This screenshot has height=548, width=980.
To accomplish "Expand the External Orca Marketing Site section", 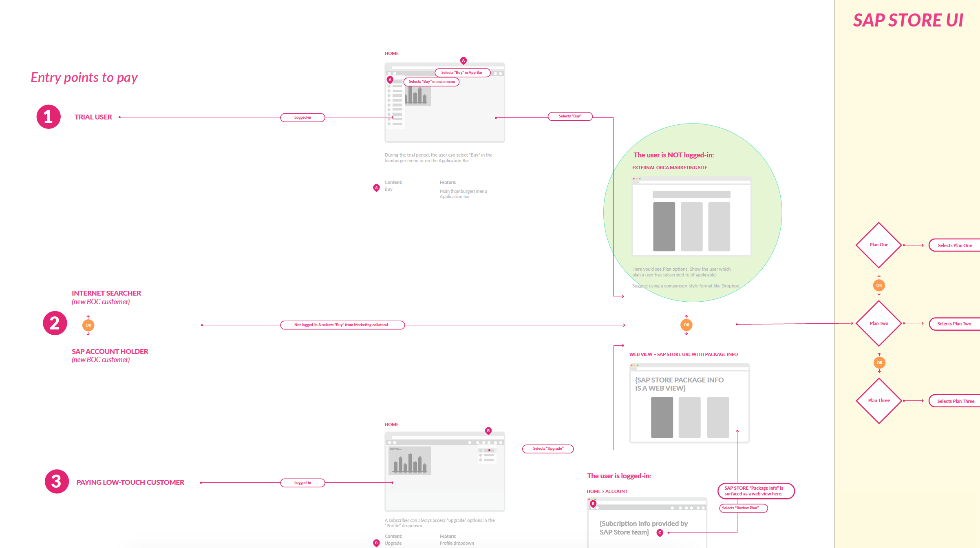I will point(670,168).
